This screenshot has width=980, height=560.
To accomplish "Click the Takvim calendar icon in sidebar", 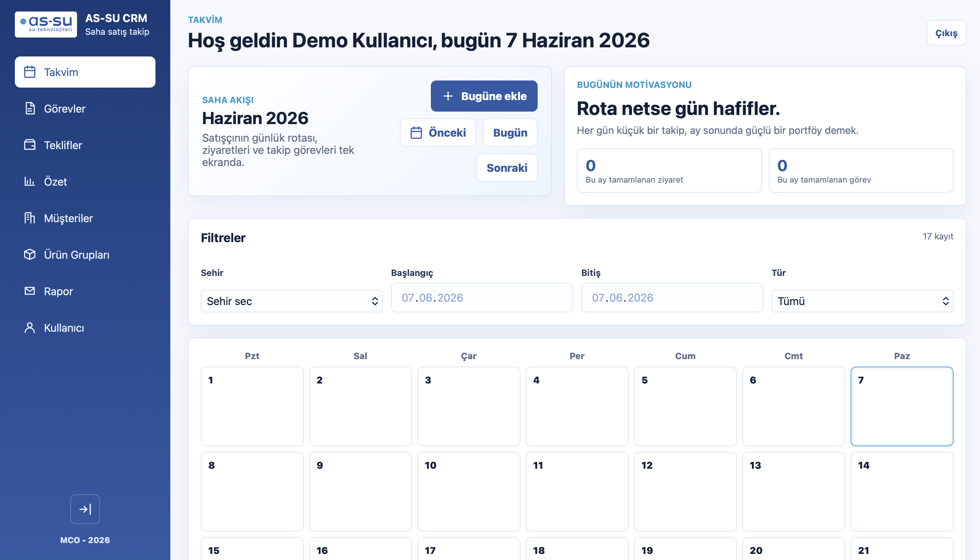I will coord(30,72).
